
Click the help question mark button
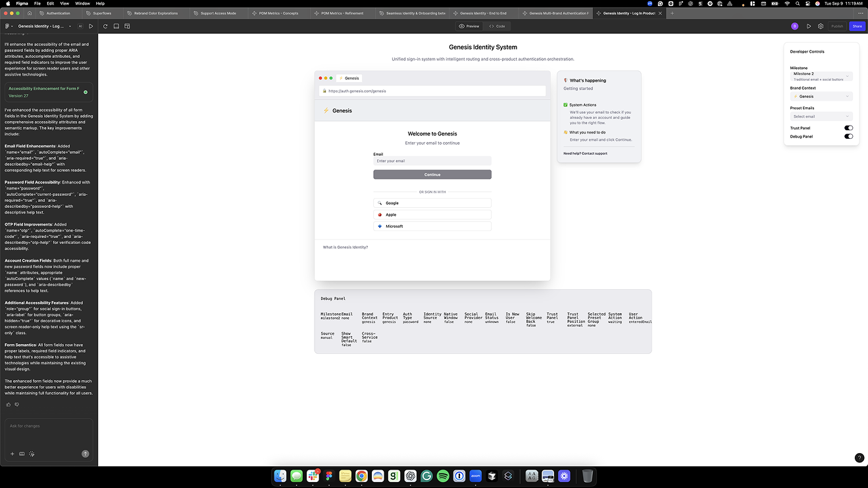click(x=859, y=458)
